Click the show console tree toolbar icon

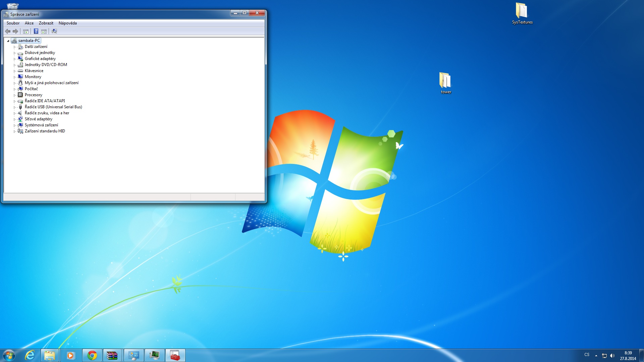(x=26, y=32)
